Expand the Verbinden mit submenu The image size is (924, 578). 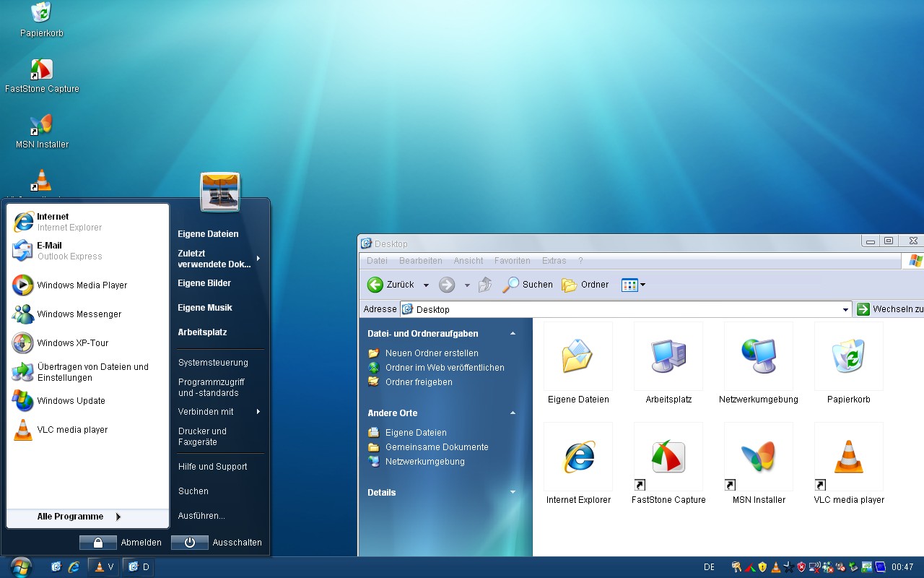pos(219,412)
